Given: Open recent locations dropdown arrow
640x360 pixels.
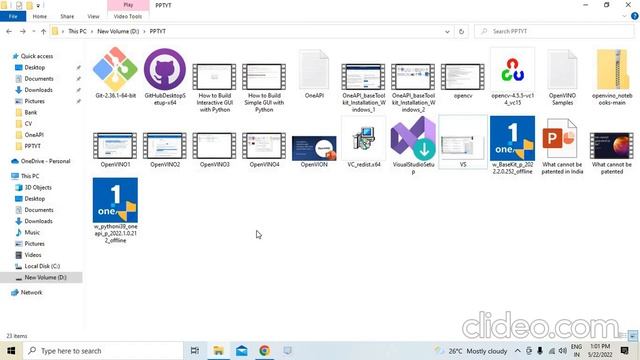Looking at the screenshot, I should click(x=33, y=31).
